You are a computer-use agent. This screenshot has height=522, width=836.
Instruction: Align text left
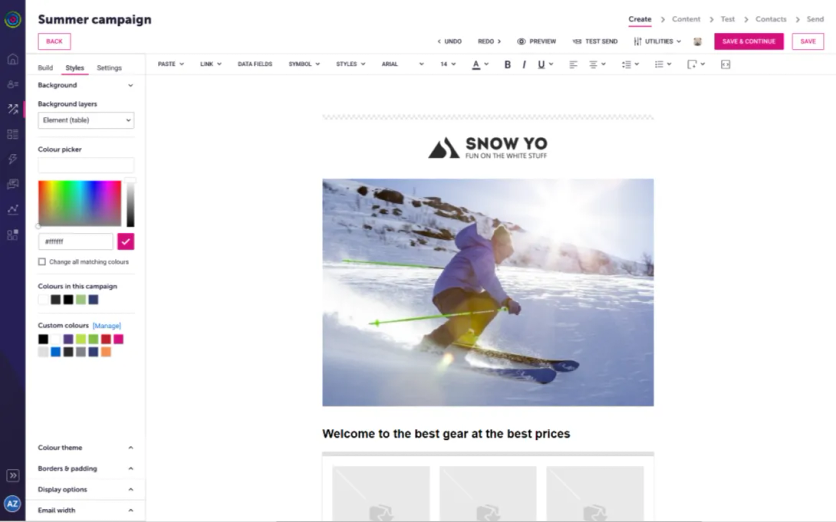click(x=573, y=65)
